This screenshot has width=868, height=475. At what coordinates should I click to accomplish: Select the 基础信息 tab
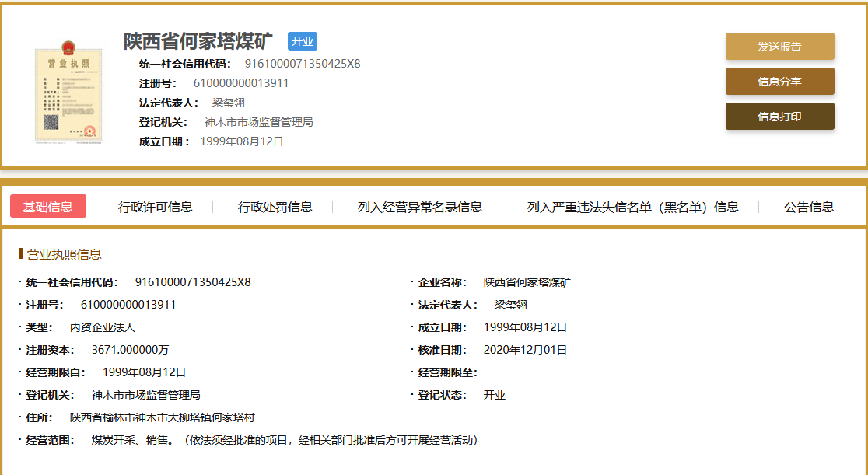pos(48,207)
